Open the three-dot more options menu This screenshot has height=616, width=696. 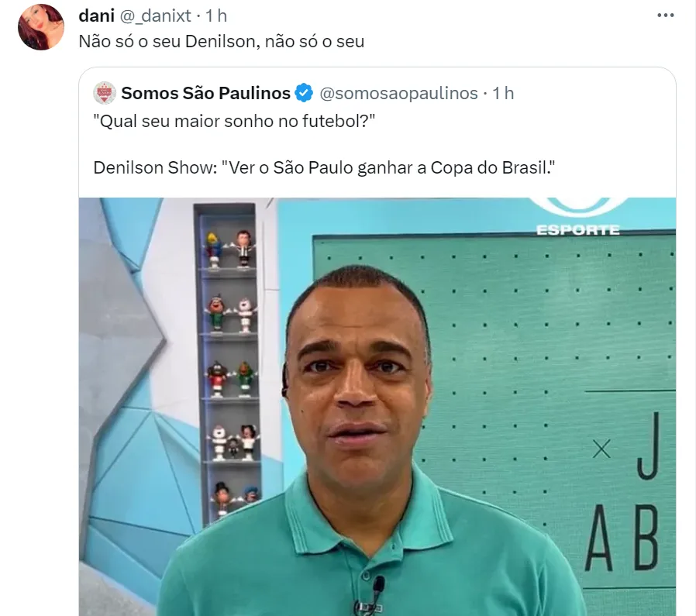click(665, 15)
